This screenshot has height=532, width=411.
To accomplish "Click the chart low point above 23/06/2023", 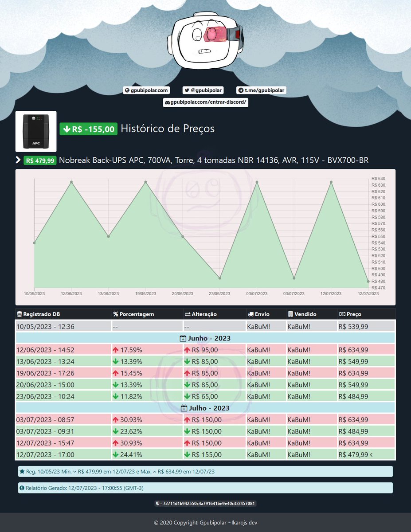I will [x=220, y=278].
